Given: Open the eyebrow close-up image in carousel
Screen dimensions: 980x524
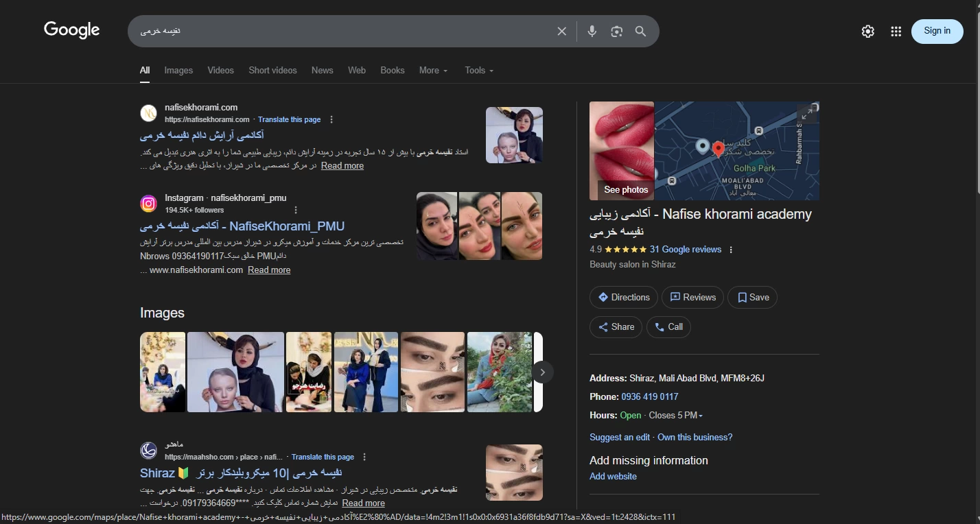Looking at the screenshot, I should [x=432, y=372].
